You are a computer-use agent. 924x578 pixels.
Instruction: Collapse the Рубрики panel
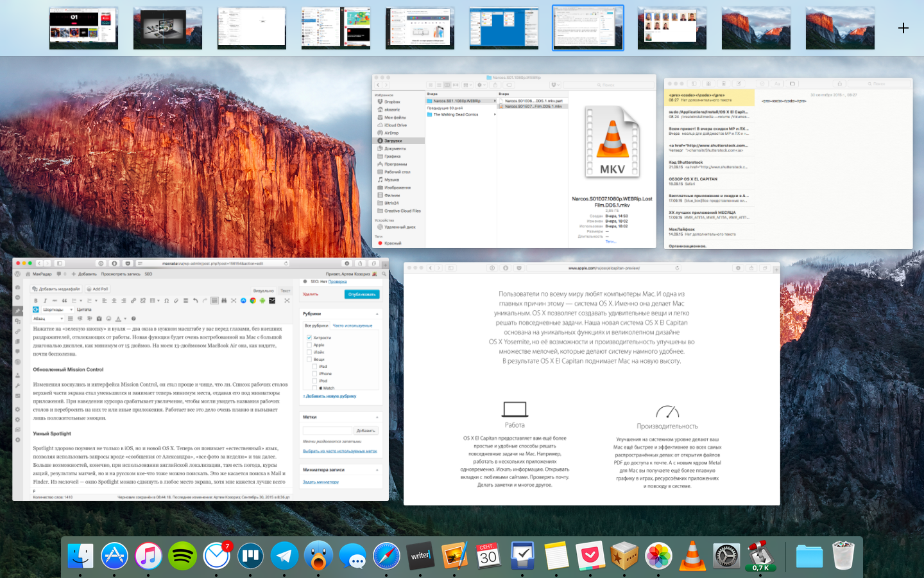tap(377, 314)
